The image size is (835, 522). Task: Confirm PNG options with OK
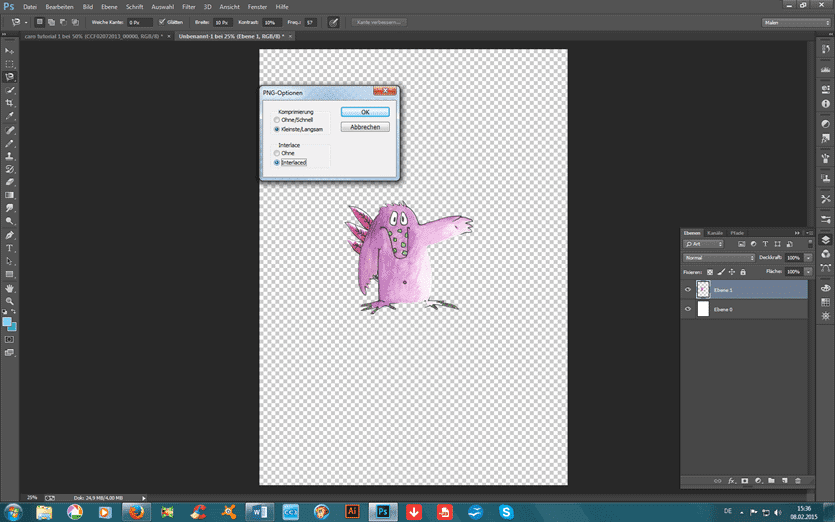click(365, 112)
